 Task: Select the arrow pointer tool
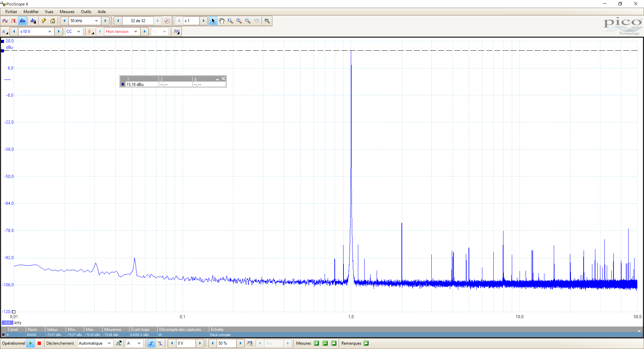213,21
